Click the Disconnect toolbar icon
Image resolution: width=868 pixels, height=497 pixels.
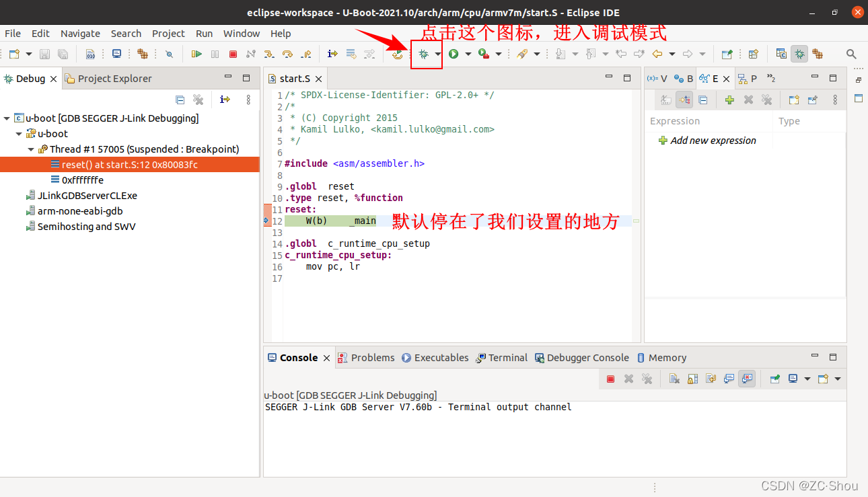(251, 54)
